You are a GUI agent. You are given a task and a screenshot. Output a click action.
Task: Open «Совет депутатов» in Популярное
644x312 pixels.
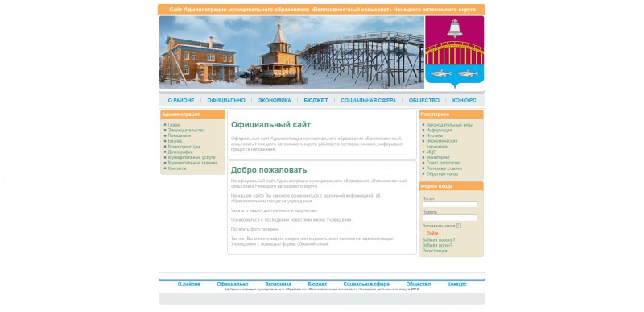point(443,163)
